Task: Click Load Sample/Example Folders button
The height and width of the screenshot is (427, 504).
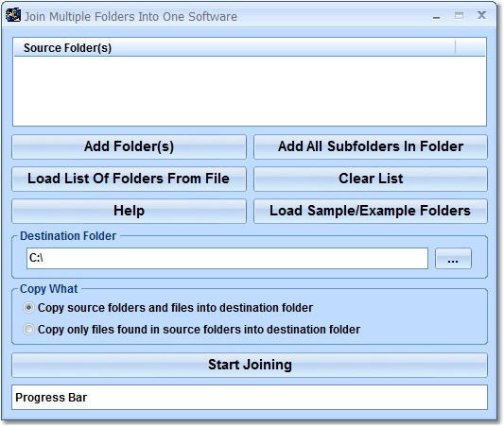Action: pyautogui.click(x=371, y=211)
